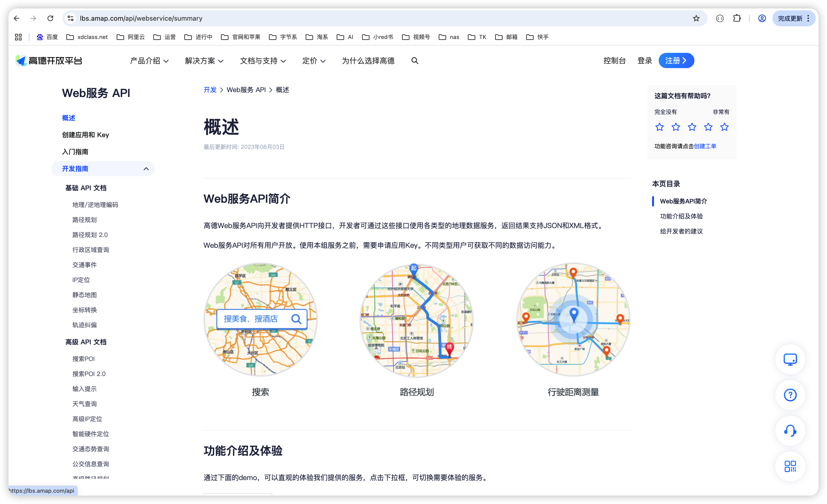827x504 pixels.
Task: Rate document with the first star
Action: (660, 127)
